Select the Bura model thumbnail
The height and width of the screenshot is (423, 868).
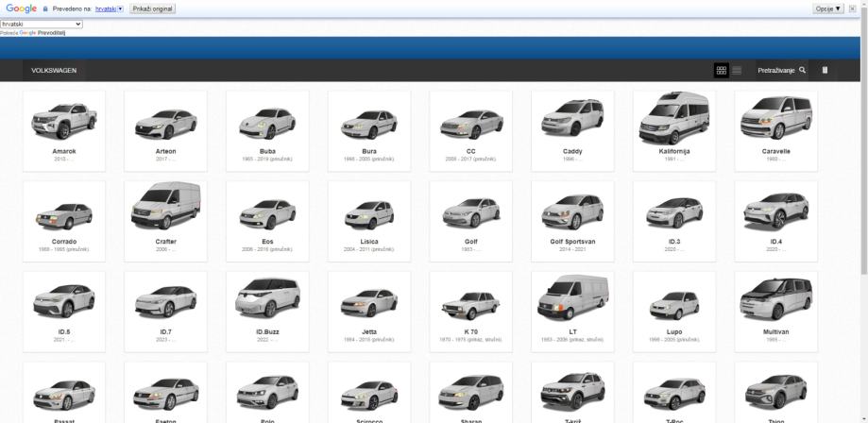369,124
